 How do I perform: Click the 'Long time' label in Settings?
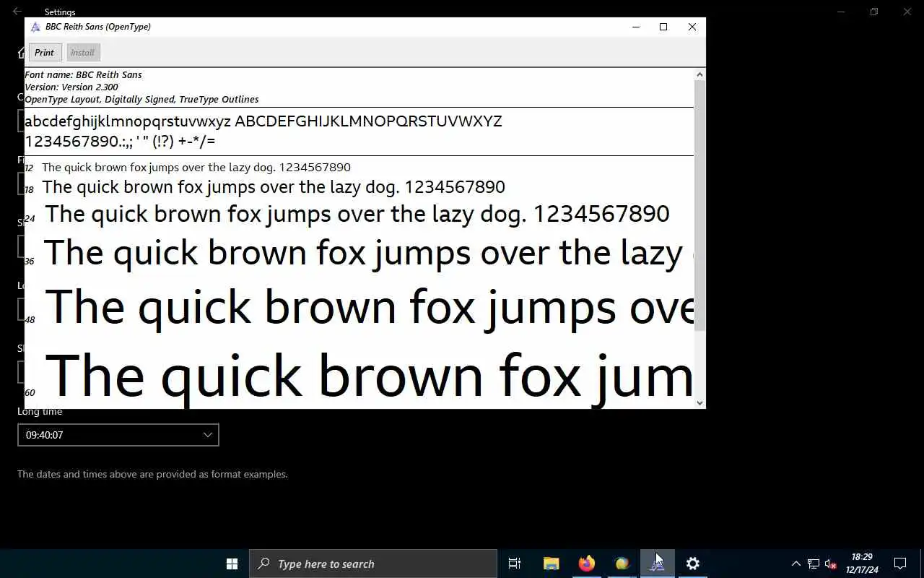[40, 411]
